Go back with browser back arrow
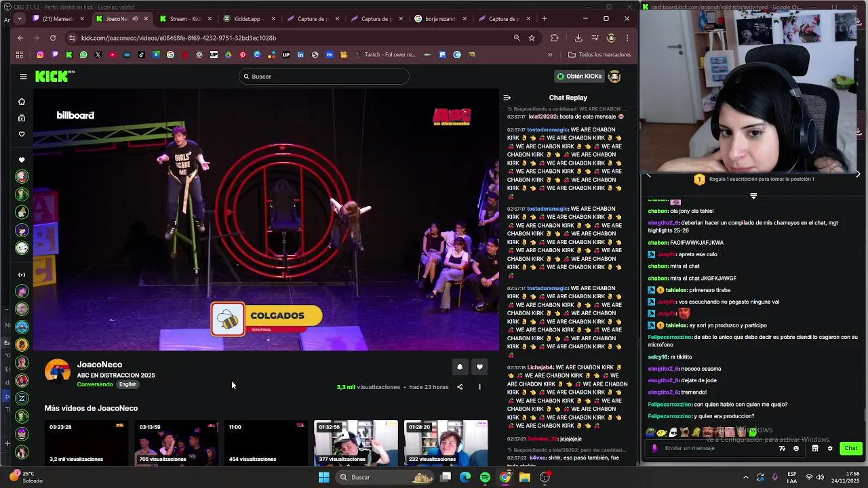The height and width of the screenshot is (488, 868). 20,38
